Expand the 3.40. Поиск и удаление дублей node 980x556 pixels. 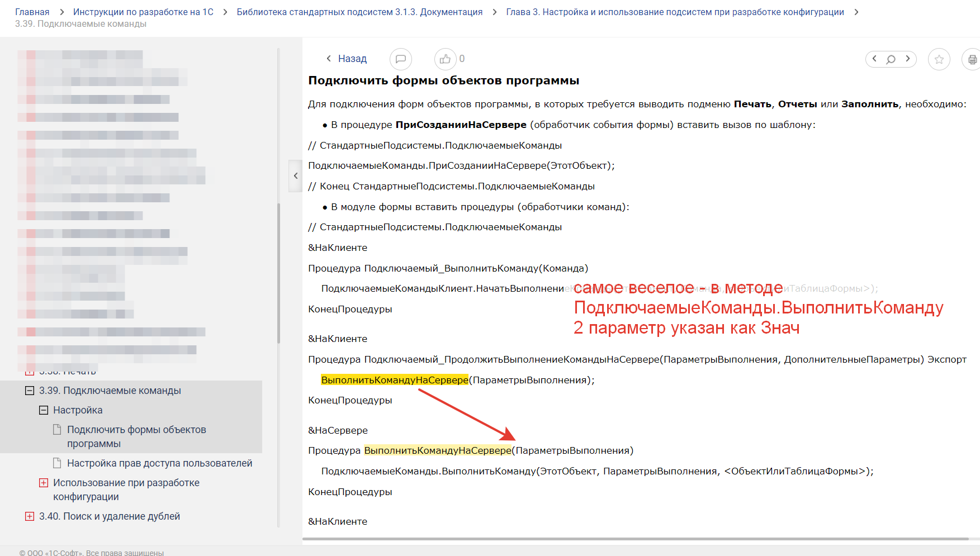tap(30, 516)
